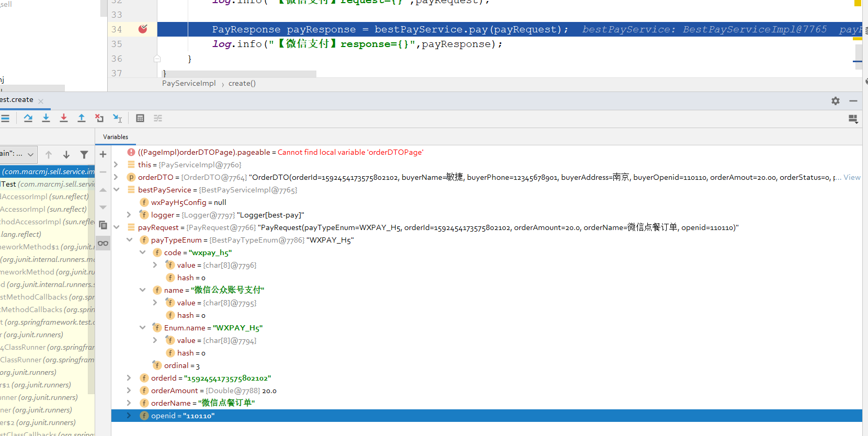Screen dimensions: 868x436
Task: Expand the 'this' variable node
Action: click(116, 165)
